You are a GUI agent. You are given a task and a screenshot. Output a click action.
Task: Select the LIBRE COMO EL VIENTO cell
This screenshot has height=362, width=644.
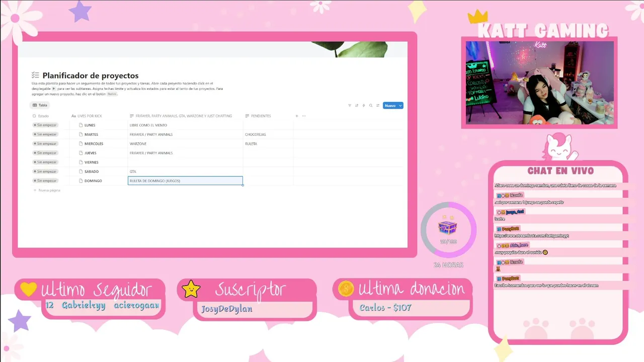(186, 125)
